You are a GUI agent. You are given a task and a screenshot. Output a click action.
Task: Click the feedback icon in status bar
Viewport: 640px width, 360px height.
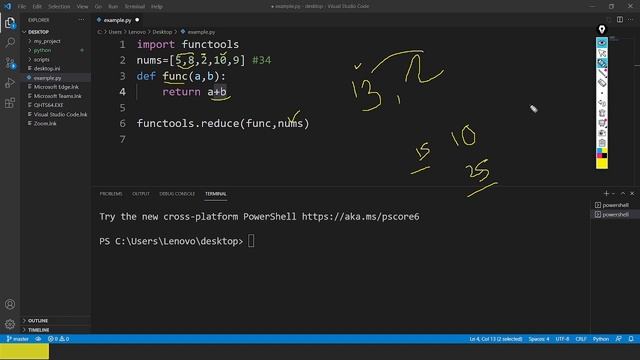tap(619, 339)
